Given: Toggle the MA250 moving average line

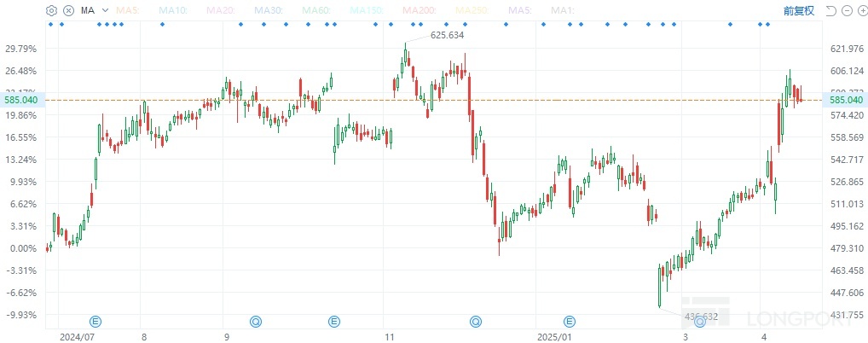Looking at the screenshot, I should pos(471,10).
